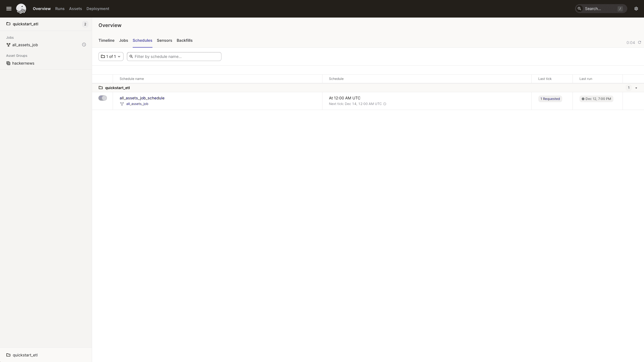Click the hackernews asset group icon
Screen dimensions: 644x362
coord(8,63)
